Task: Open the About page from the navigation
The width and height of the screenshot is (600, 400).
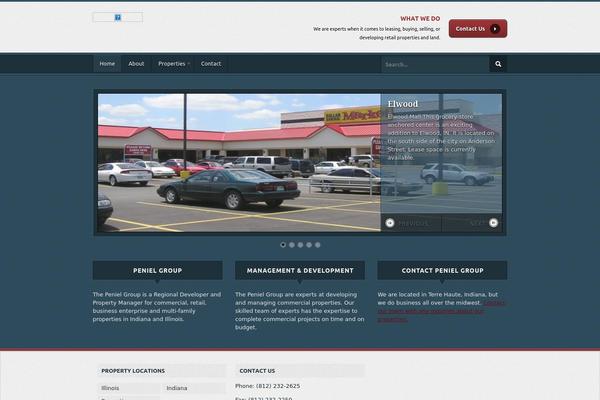Action: pos(136,64)
